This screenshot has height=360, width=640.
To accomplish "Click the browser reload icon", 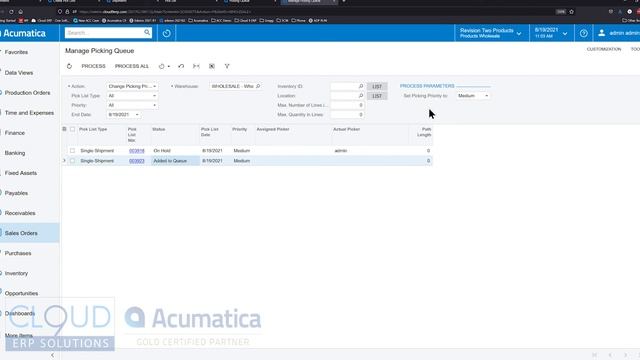I will 11,11.
